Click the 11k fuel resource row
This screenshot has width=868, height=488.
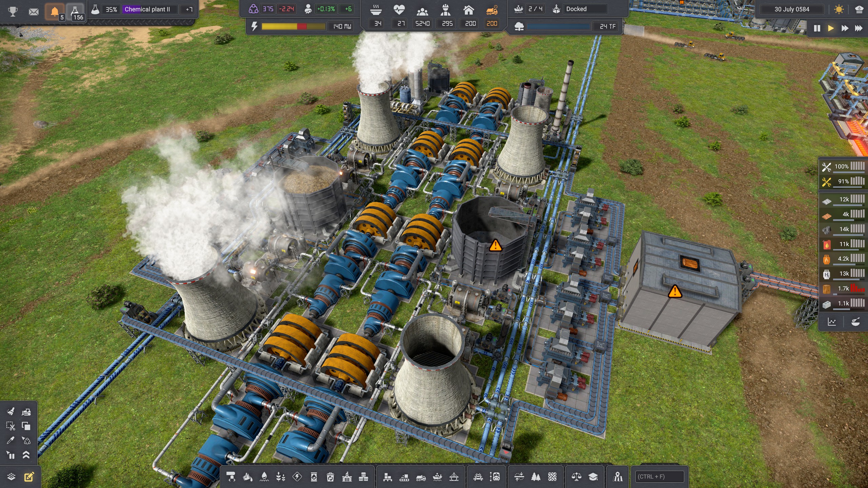point(843,244)
